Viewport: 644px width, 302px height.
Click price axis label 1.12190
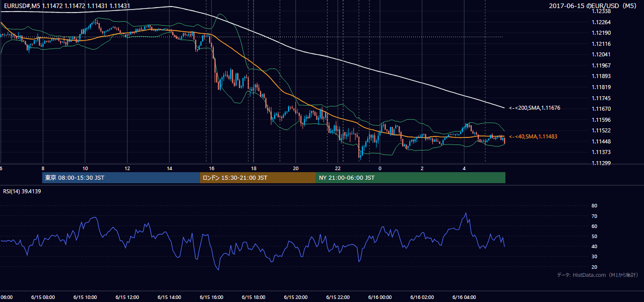pos(601,33)
